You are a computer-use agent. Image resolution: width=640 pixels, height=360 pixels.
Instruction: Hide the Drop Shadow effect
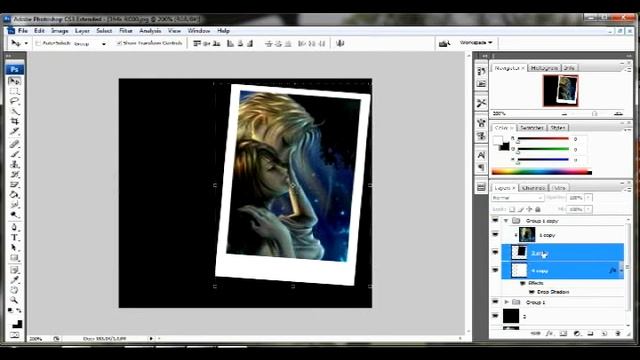531,292
